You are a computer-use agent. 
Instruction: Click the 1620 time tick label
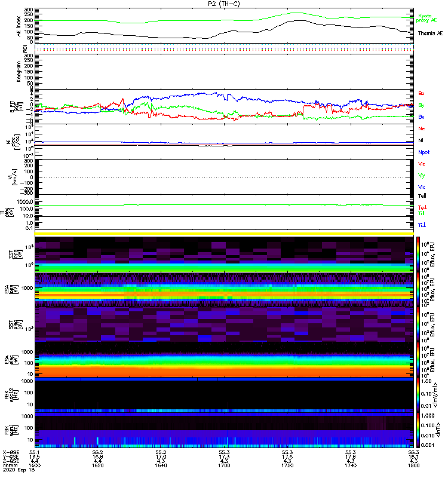98,465
